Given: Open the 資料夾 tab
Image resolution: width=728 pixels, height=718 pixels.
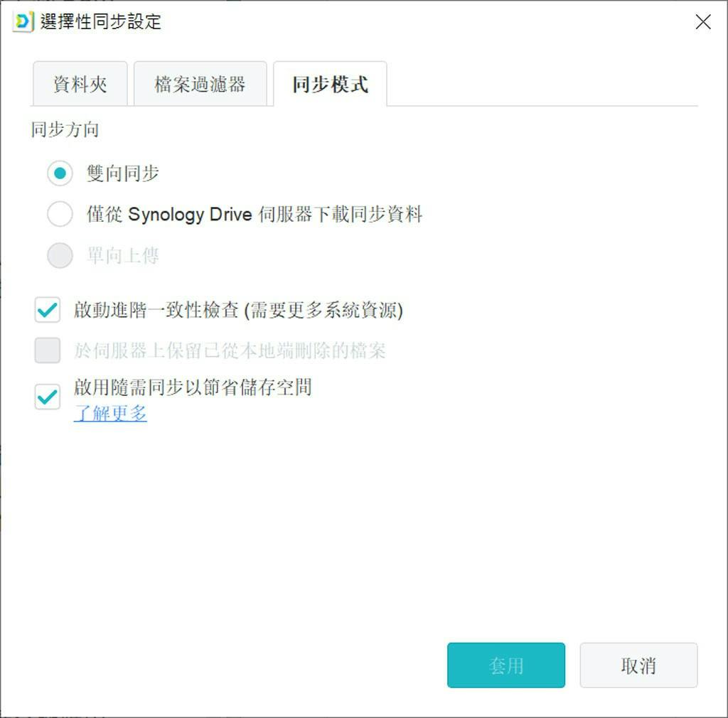Looking at the screenshot, I should pos(80,85).
